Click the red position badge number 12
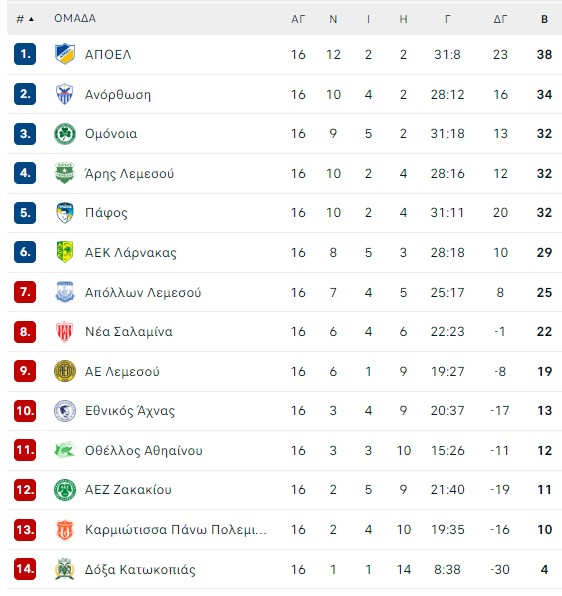Viewport: 562px width, 596px height. [25, 490]
